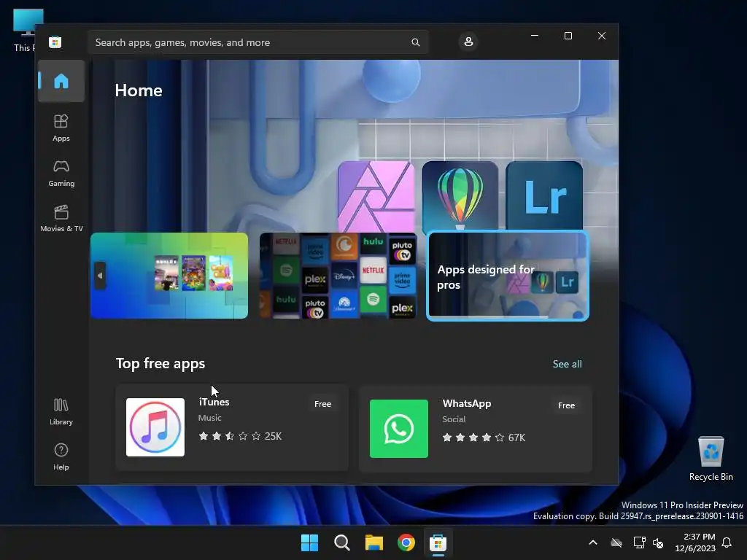Click See all for Top free apps
The width and height of the screenshot is (747, 560).
[567, 364]
